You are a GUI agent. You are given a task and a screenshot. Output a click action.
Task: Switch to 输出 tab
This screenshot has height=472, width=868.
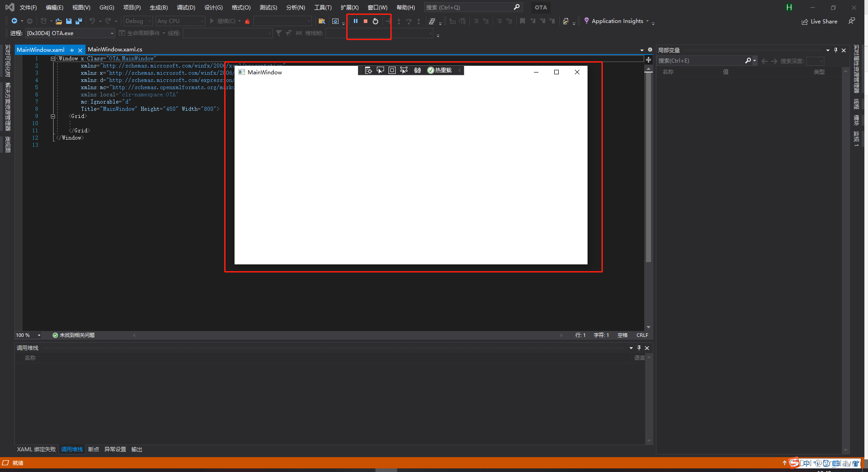pos(137,449)
